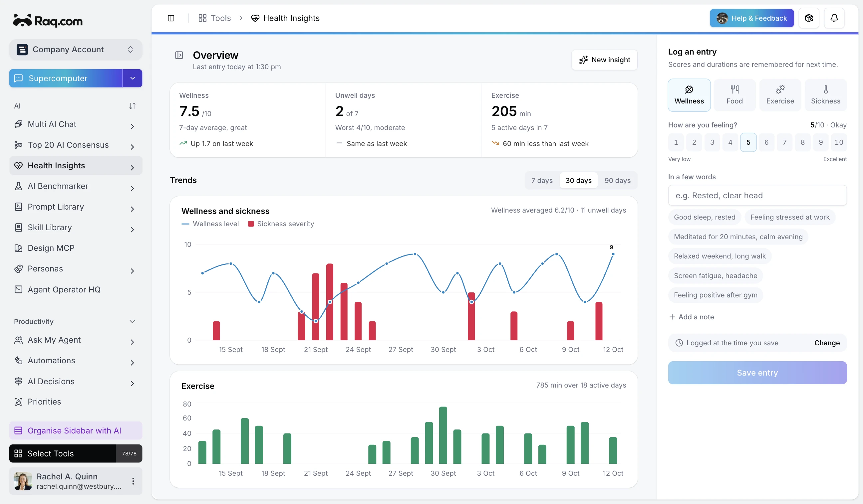Select feeling score 10
Viewport: 863px width, 504px height.
click(x=839, y=142)
